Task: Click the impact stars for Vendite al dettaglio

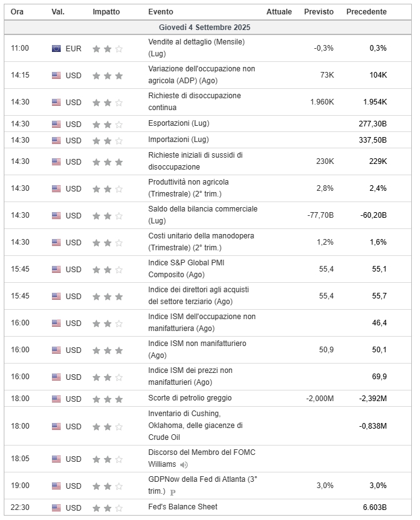Action: tap(108, 48)
